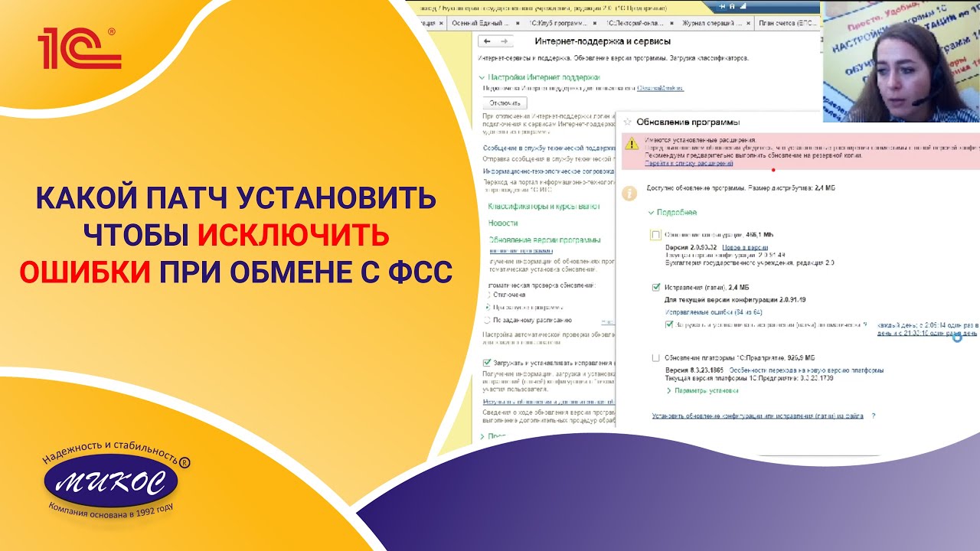Open Информационно-технологическое сопровождение link
This screenshot has height=551, width=980.
548,171
